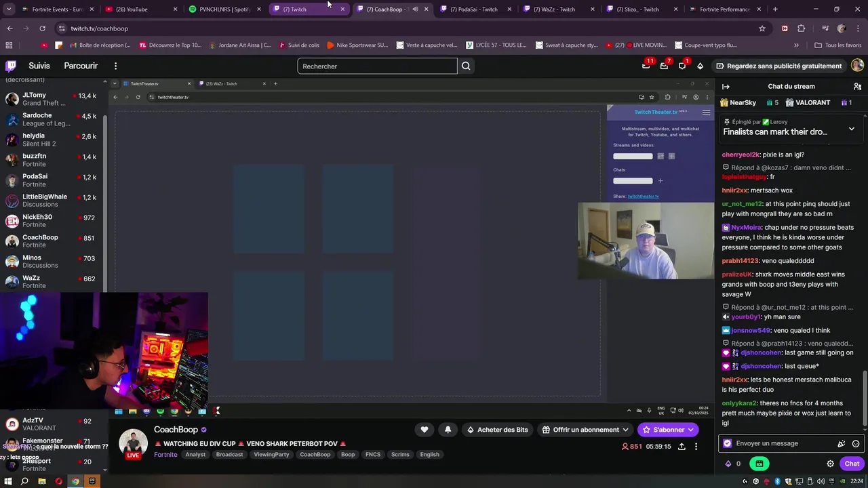The height and width of the screenshot is (488, 868).
Task: Click the heart follow button
Action: coord(425,430)
